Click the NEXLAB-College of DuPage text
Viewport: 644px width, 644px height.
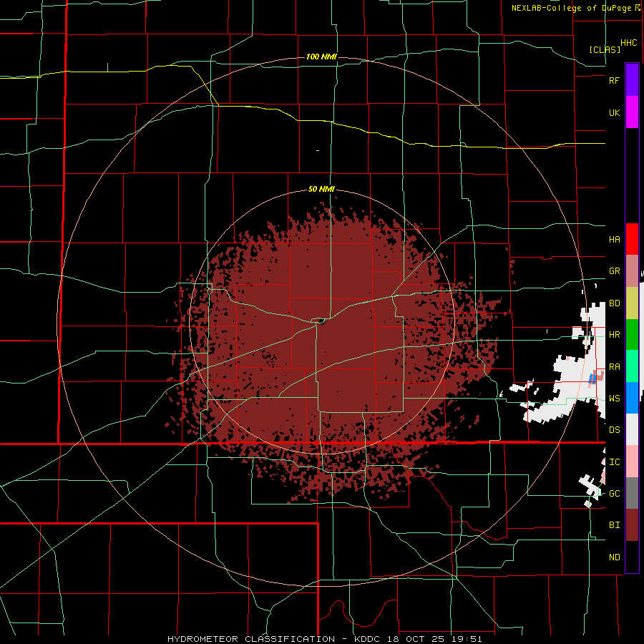click(x=571, y=8)
